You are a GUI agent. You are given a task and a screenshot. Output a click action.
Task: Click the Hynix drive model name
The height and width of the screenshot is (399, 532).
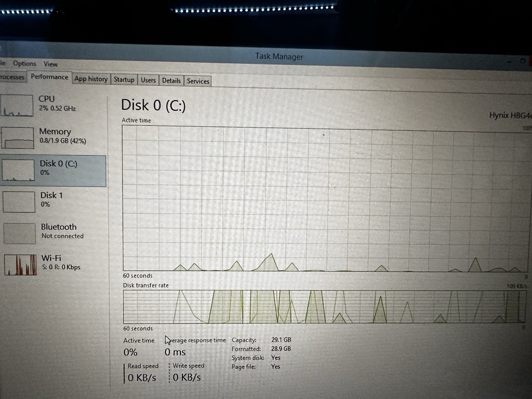pos(510,116)
